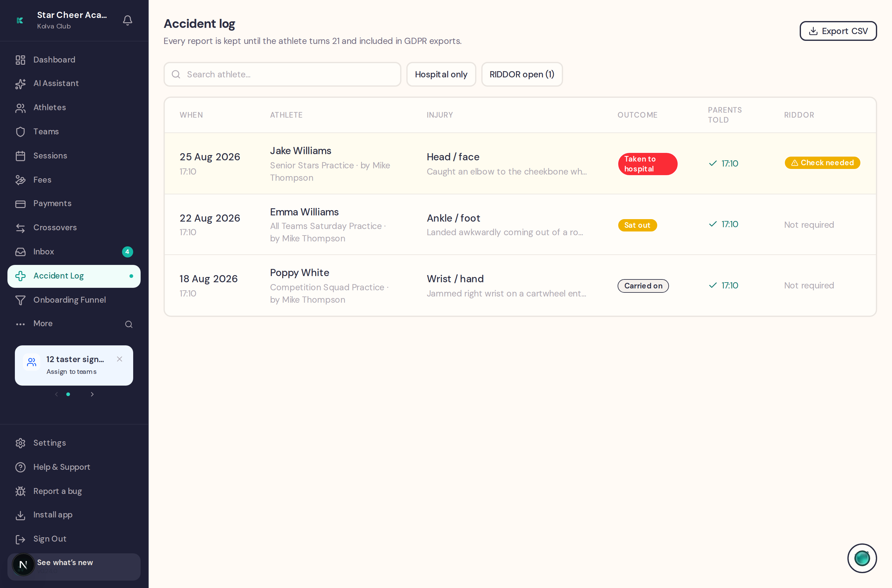Go to the Athletes section
The height and width of the screenshot is (588, 892).
click(74, 108)
